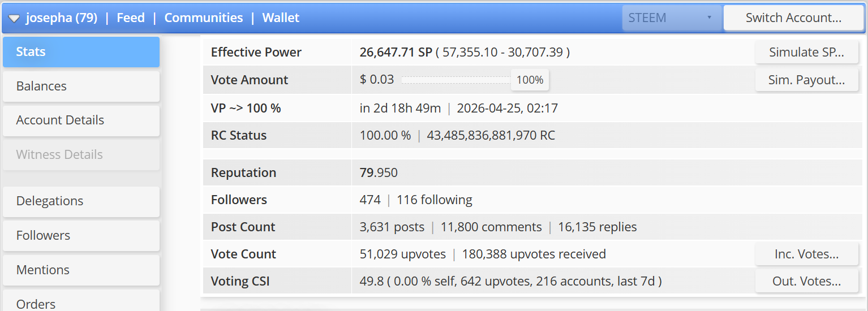Switch to the Balances tab

(81, 86)
